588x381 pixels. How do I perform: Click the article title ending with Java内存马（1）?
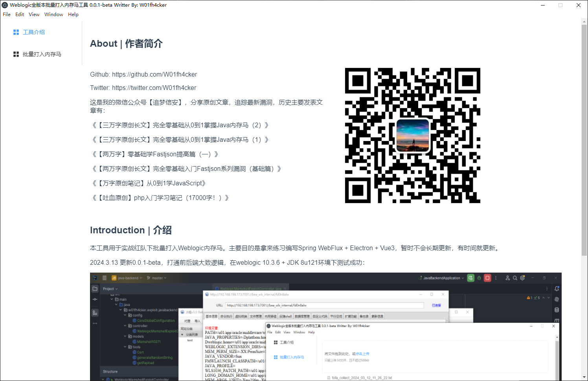pos(180,140)
